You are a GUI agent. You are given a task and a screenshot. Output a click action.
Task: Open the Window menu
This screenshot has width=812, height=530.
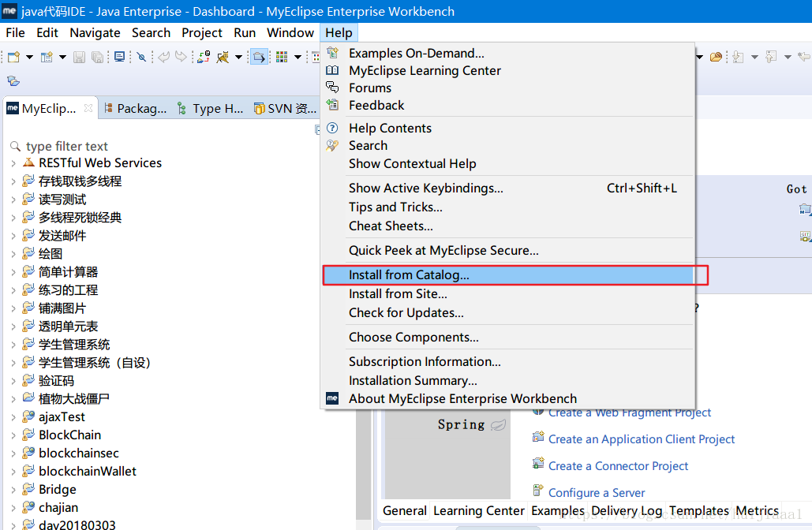(x=290, y=32)
